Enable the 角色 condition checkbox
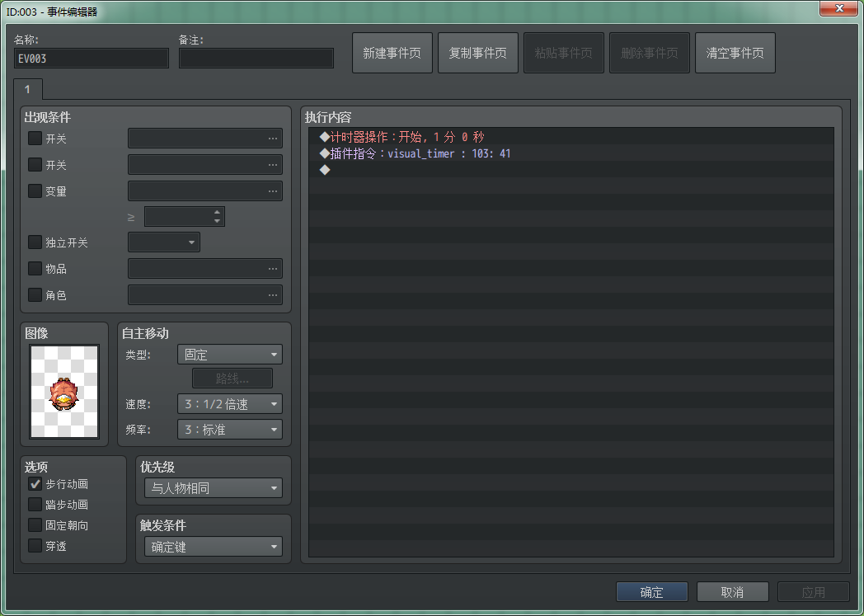The width and height of the screenshot is (864, 616). point(35,294)
